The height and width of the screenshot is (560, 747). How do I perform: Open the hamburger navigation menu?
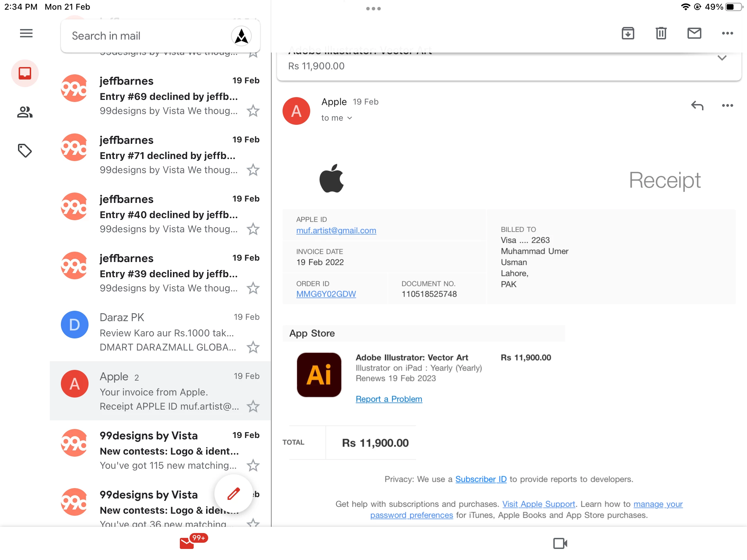(x=26, y=34)
